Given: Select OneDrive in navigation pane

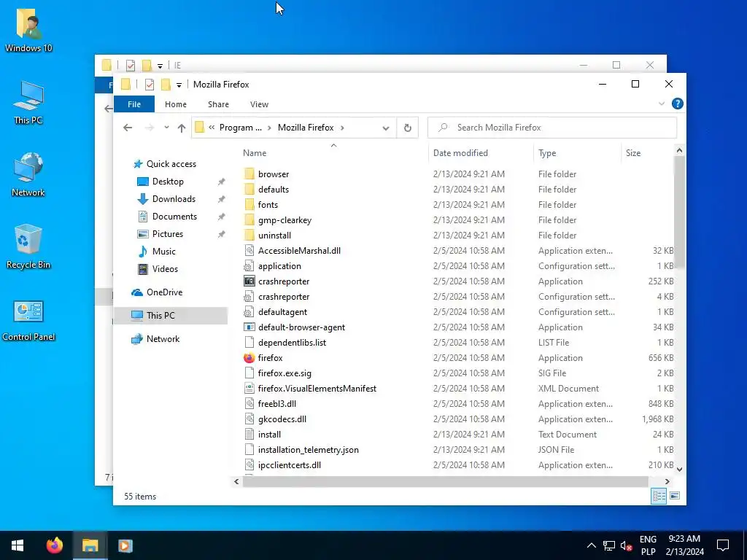Looking at the screenshot, I should click(x=164, y=292).
